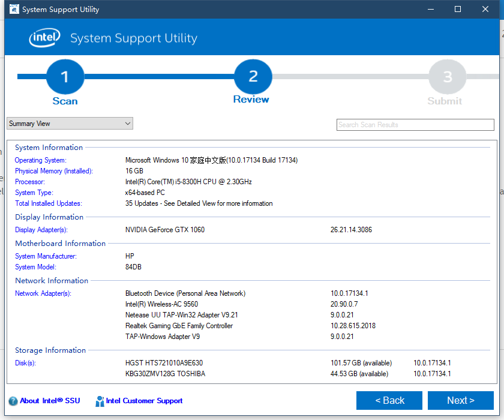Click the Wireless-AC driver version 20.90.0.7
The width and height of the screenshot is (504, 420).
click(x=344, y=304)
